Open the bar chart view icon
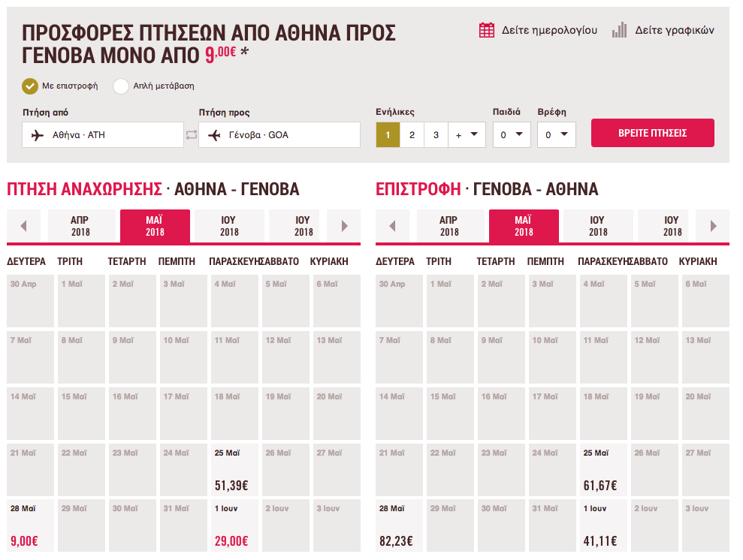 [619, 30]
